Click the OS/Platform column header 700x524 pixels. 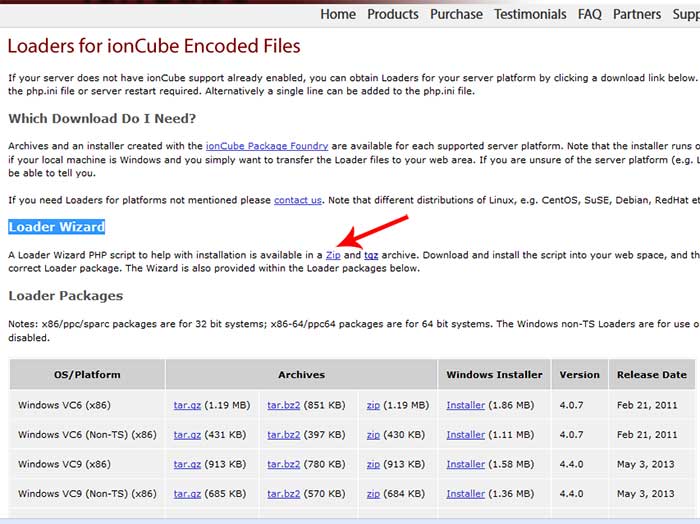(87, 375)
